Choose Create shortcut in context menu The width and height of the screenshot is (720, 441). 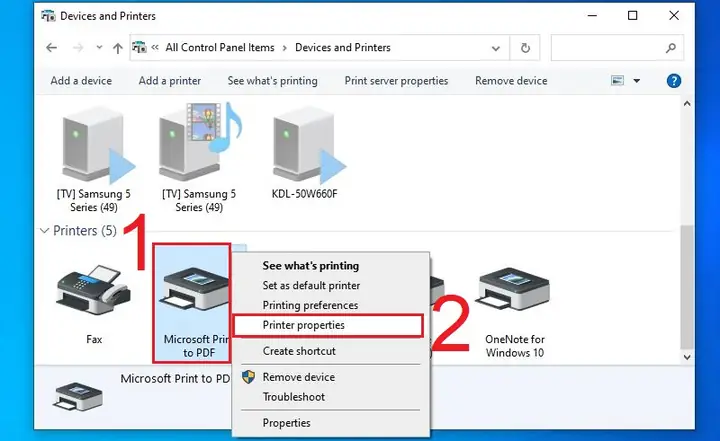point(299,351)
